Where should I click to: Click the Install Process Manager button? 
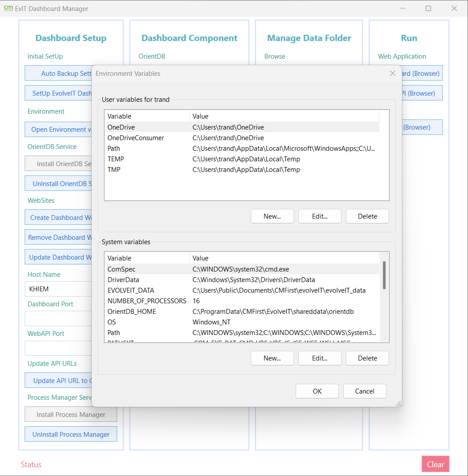click(x=71, y=414)
